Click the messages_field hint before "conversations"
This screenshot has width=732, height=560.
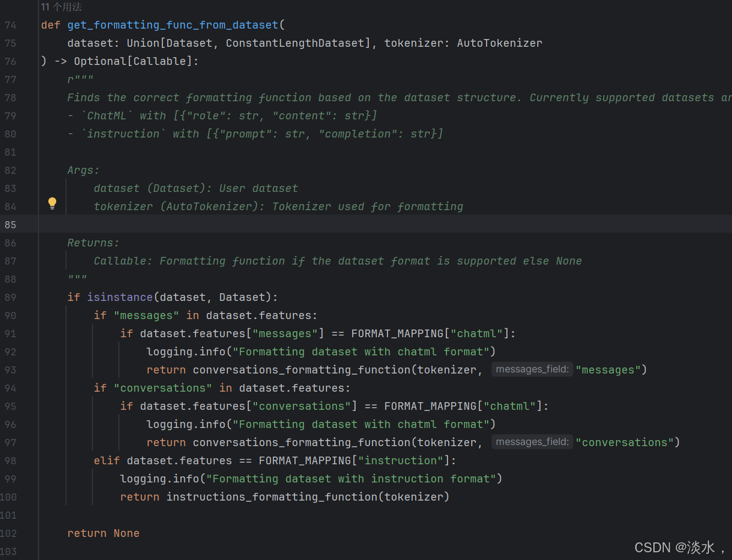[532, 442]
